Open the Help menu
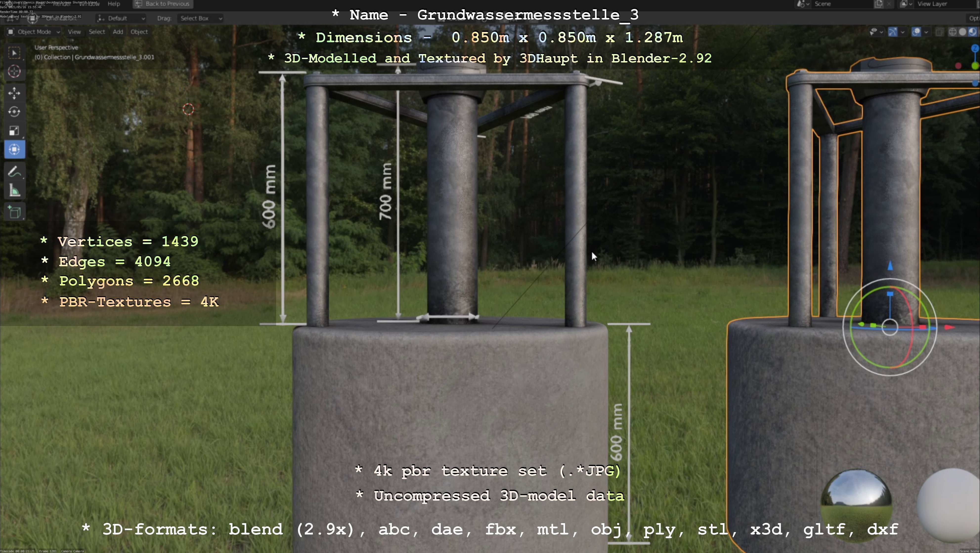 114,4
